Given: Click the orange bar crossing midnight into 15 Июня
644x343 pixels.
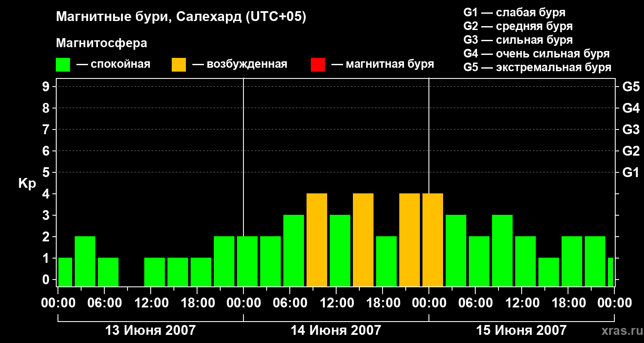Looking at the screenshot, I should pos(433,240).
